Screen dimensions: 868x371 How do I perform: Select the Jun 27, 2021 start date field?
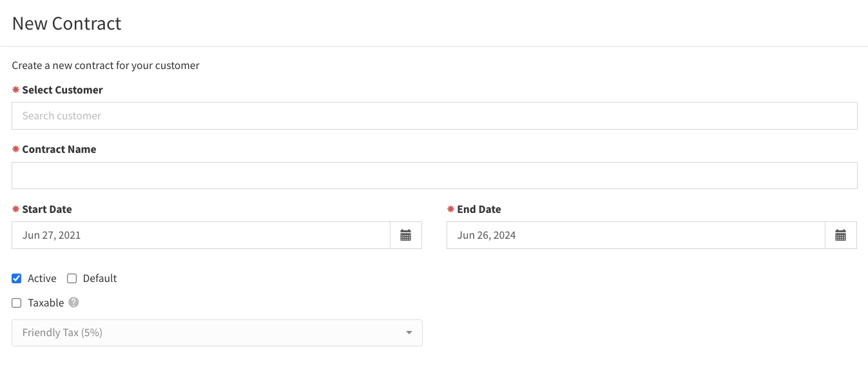(201, 236)
